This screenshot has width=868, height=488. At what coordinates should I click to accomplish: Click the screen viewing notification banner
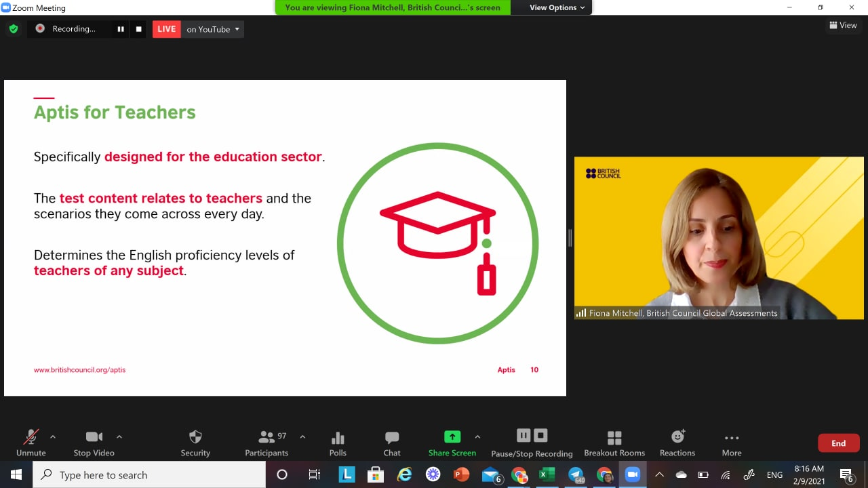pyautogui.click(x=393, y=7)
